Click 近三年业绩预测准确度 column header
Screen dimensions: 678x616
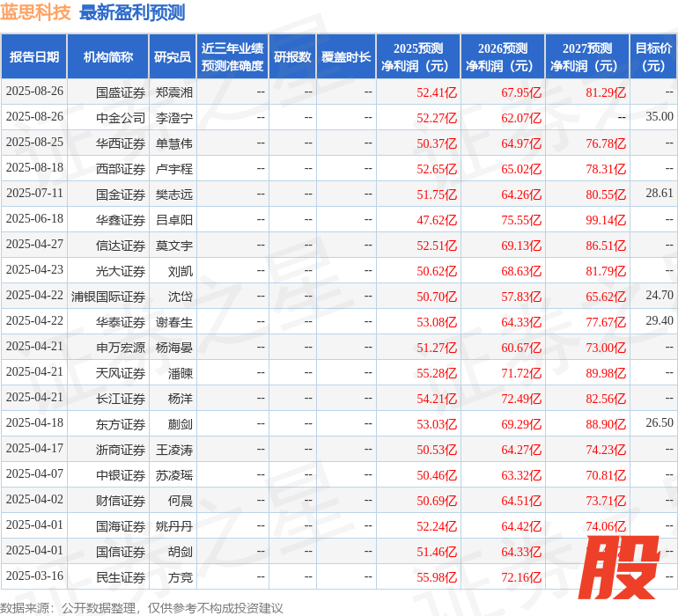tap(232, 57)
